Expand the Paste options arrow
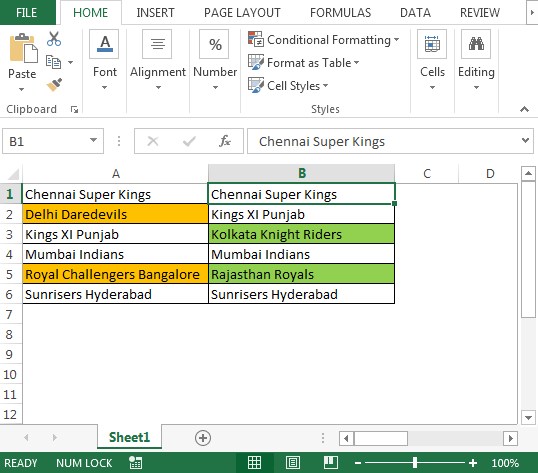This screenshot has height=473, width=538. point(21,90)
